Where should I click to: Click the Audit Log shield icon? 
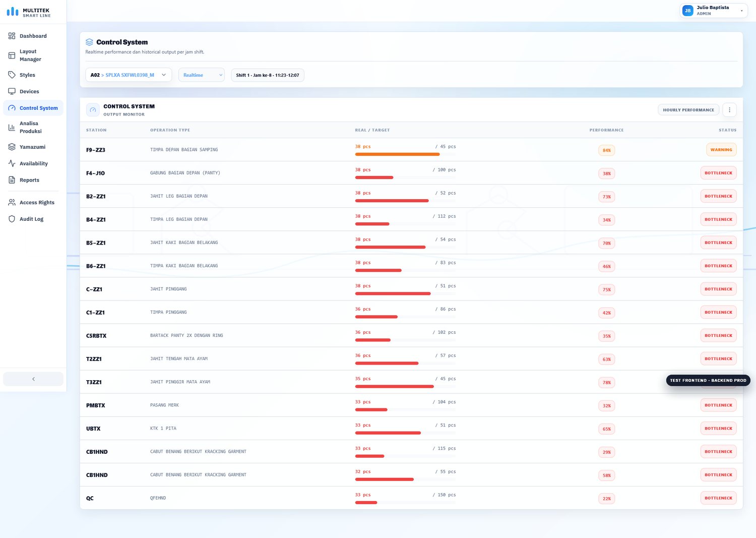[12, 219]
